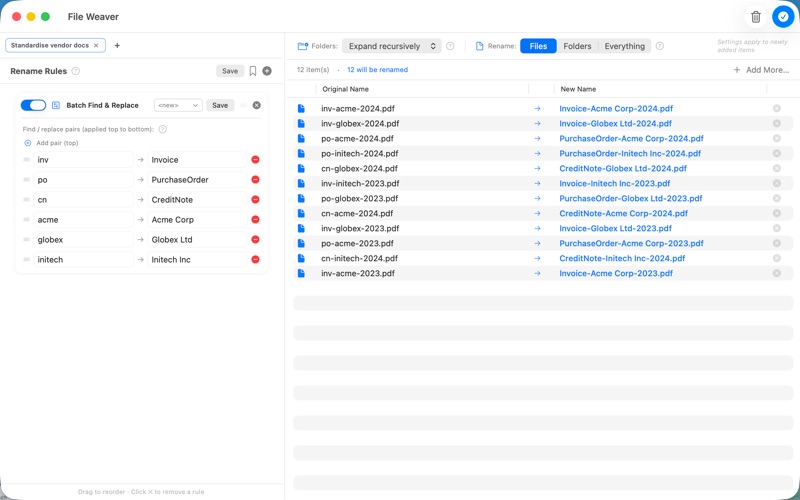Remove inv-acme-2023.pdf from the list
The image size is (800, 500).
point(777,273)
